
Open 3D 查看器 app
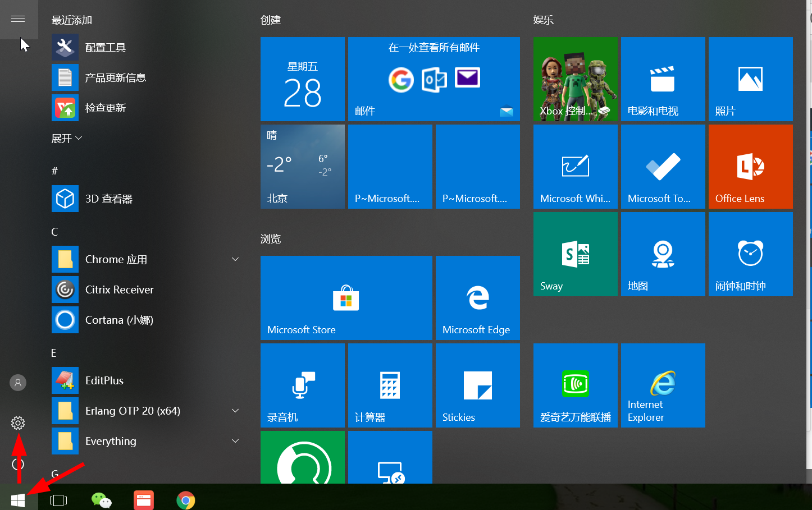coord(147,199)
